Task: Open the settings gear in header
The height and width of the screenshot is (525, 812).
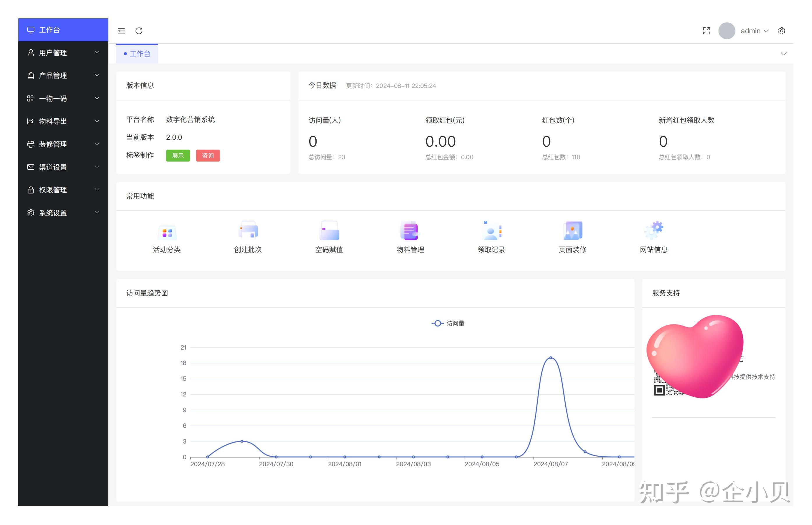Action: [x=781, y=31]
